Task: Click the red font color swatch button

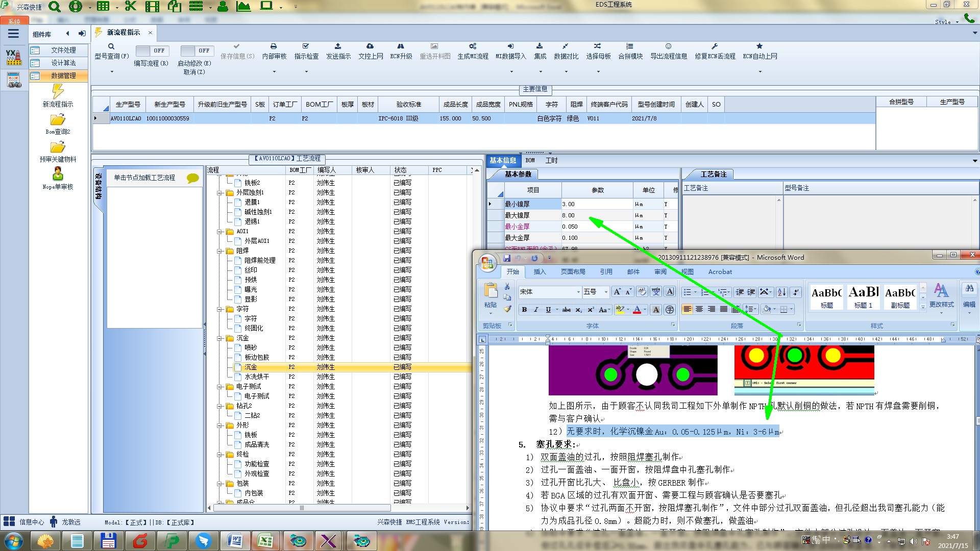Action: pyautogui.click(x=637, y=310)
